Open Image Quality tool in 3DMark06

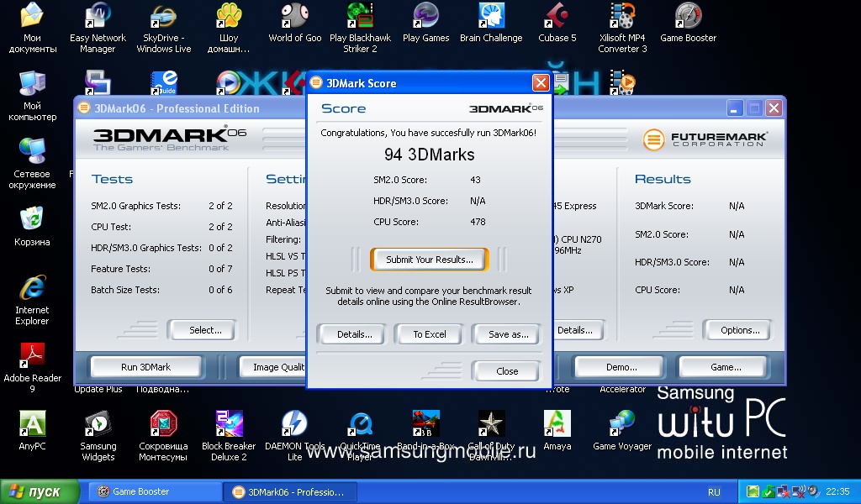(x=273, y=367)
